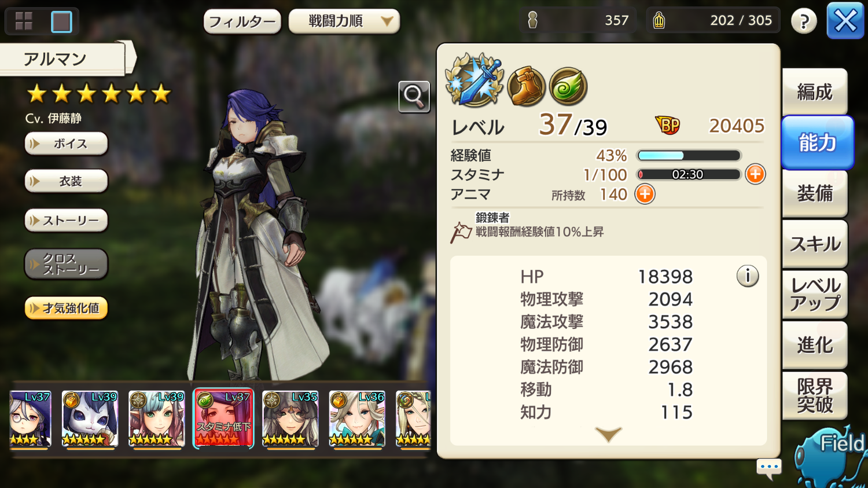Open the ボイス voice button
Viewport: 868px width, 488px height.
click(x=66, y=144)
